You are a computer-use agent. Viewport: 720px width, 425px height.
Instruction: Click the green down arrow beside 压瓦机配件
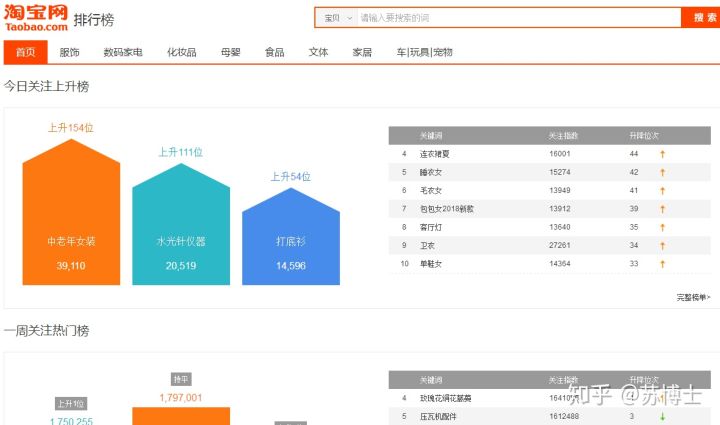coord(662,416)
